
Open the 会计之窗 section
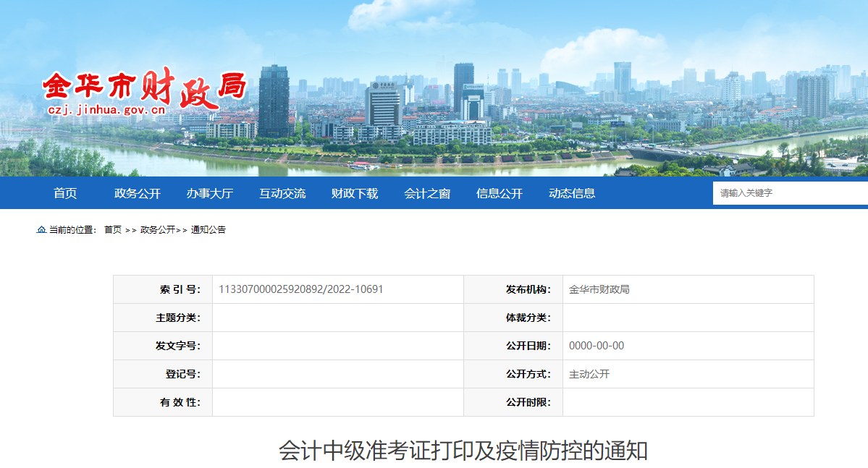tap(427, 192)
